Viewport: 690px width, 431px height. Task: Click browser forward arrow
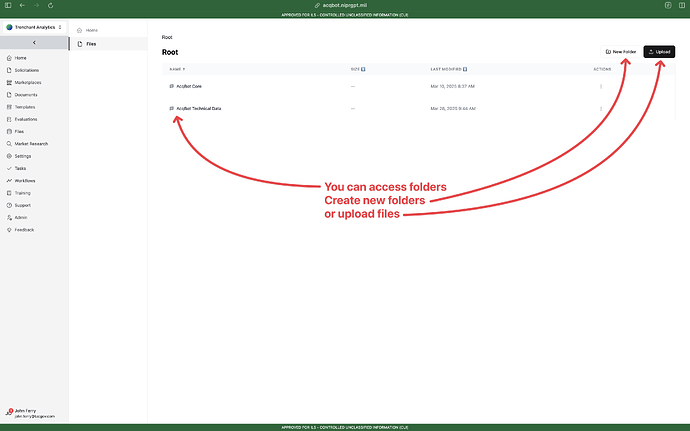click(x=37, y=5)
